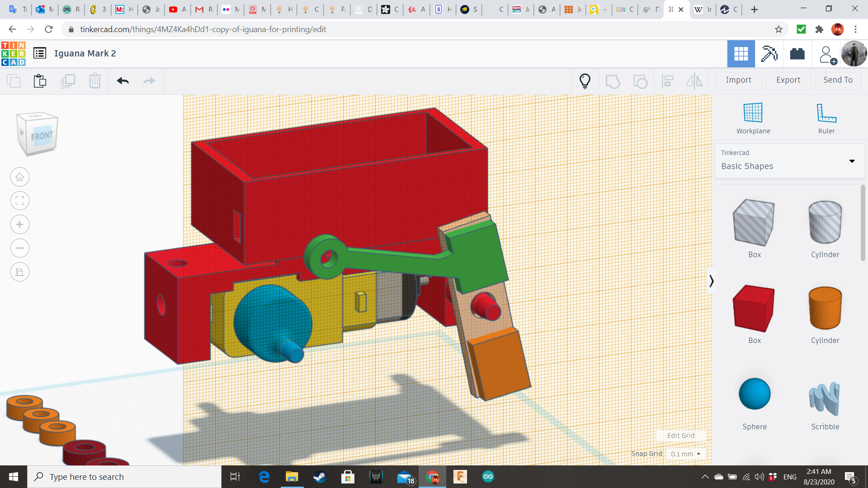Click the FRONT face of view cube

(42, 136)
